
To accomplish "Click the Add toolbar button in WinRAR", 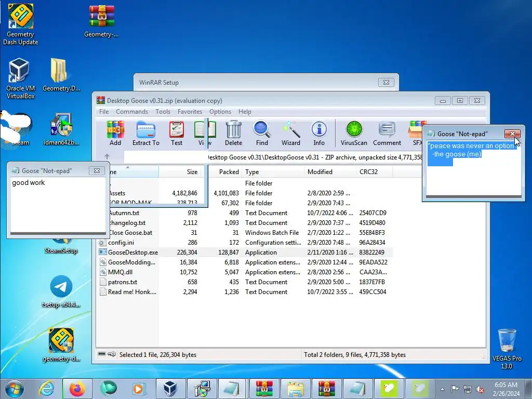I will (115, 133).
